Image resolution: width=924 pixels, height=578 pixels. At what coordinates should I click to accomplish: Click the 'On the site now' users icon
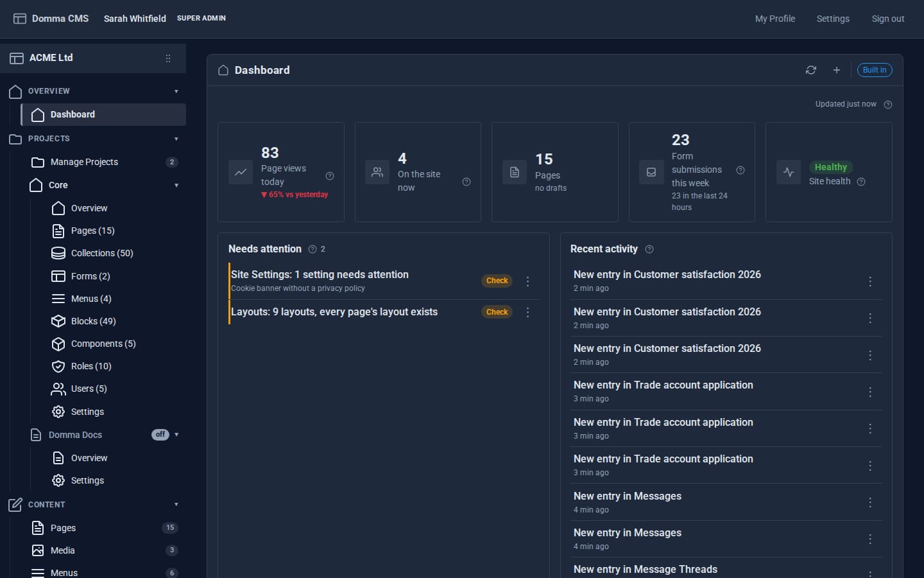pos(377,172)
